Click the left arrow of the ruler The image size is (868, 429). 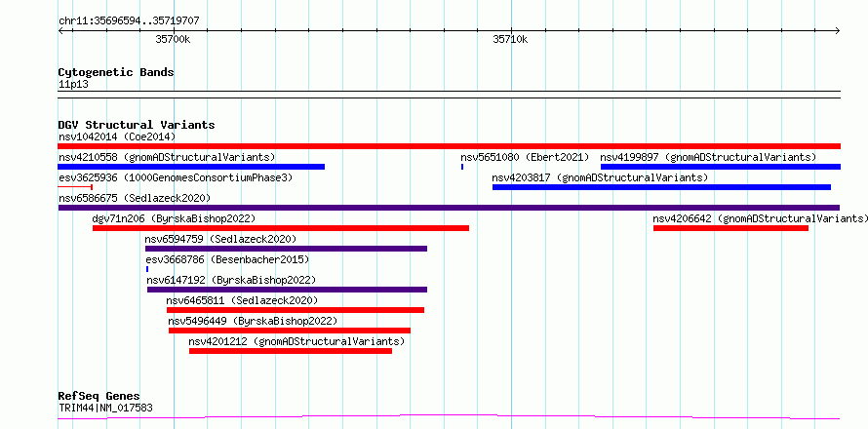pos(61,30)
